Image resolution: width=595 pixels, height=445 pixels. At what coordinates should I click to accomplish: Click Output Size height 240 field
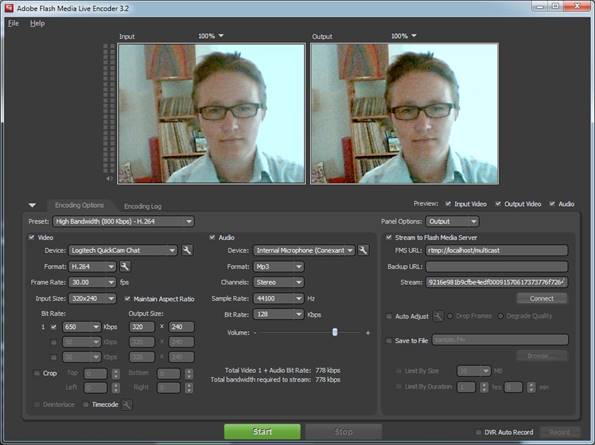(x=181, y=327)
